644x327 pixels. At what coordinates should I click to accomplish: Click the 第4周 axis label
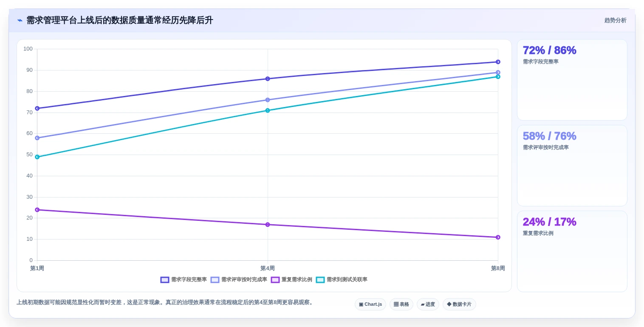[268, 268]
